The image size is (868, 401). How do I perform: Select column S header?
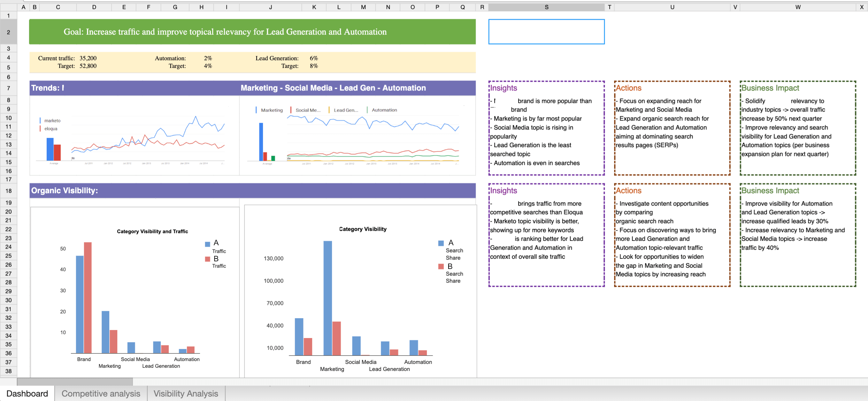tap(546, 7)
